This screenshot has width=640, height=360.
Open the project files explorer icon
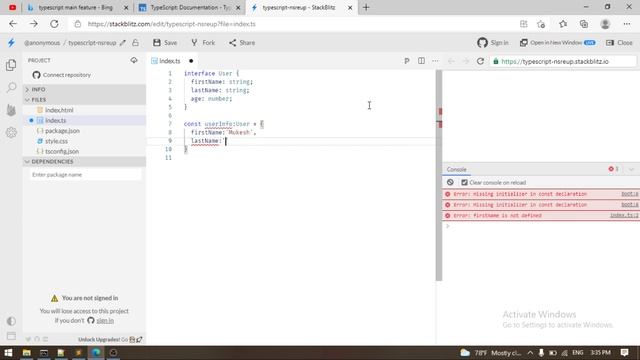(x=11, y=65)
